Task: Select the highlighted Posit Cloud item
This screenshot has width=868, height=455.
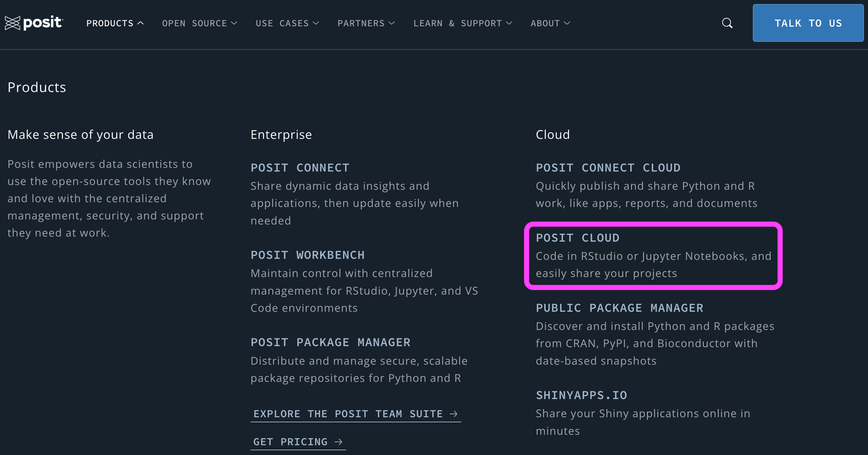Action: [653, 256]
